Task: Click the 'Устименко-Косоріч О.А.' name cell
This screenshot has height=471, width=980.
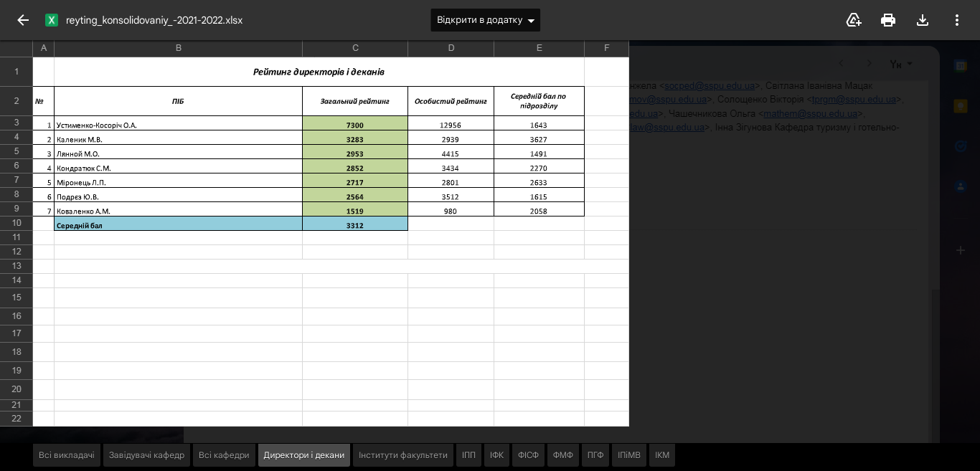Action: tap(178, 125)
